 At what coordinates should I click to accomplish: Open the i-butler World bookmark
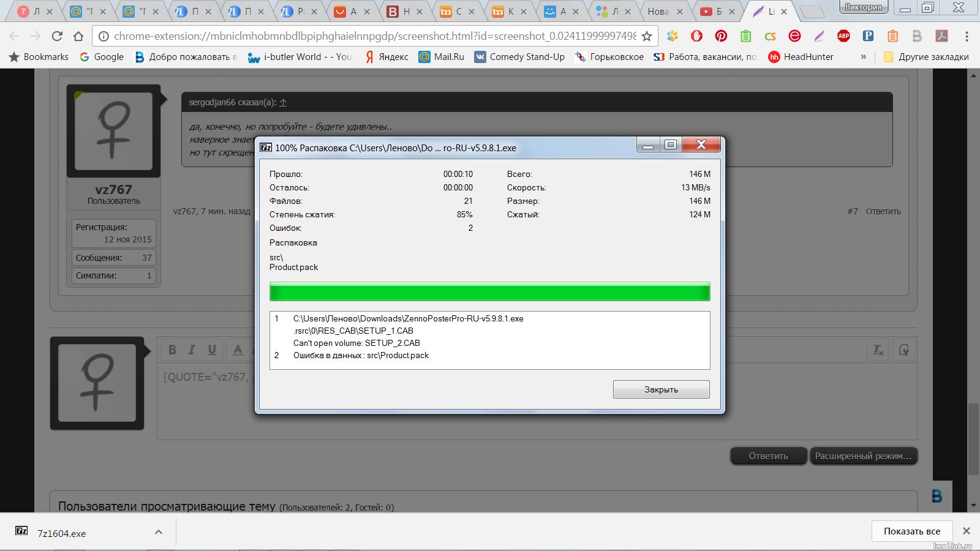coord(300,57)
